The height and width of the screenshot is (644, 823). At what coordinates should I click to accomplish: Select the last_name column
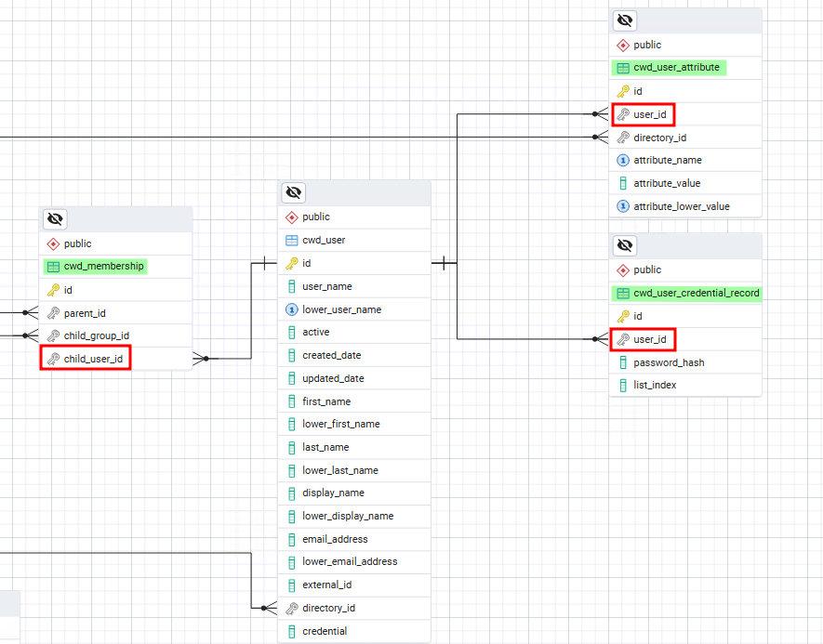(325, 447)
